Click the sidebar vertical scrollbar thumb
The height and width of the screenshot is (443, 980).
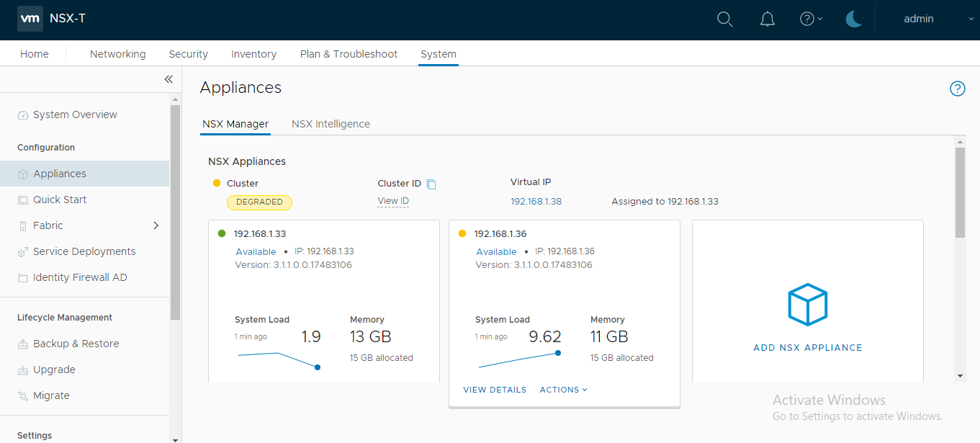tap(175, 212)
